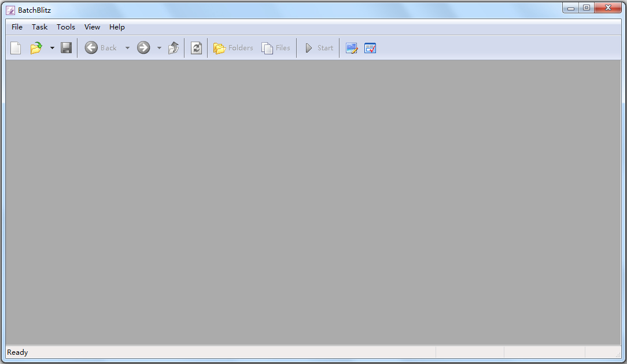The image size is (627, 364).
Task: Toggle the Folders toolbar button
Action: [233, 48]
